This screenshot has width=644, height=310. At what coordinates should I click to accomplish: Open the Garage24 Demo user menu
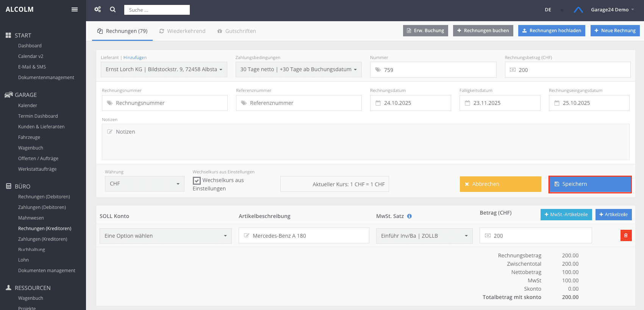pyautogui.click(x=612, y=10)
